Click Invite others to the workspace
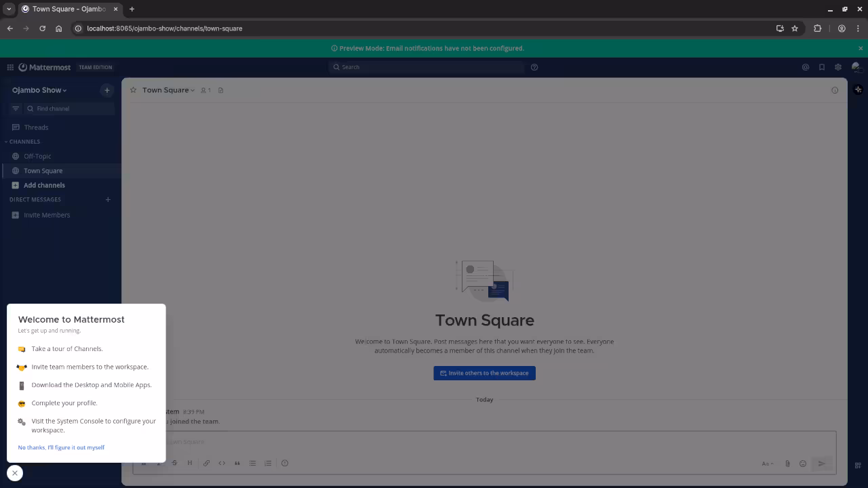This screenshot has height=488, width=868. pos(484,373)
